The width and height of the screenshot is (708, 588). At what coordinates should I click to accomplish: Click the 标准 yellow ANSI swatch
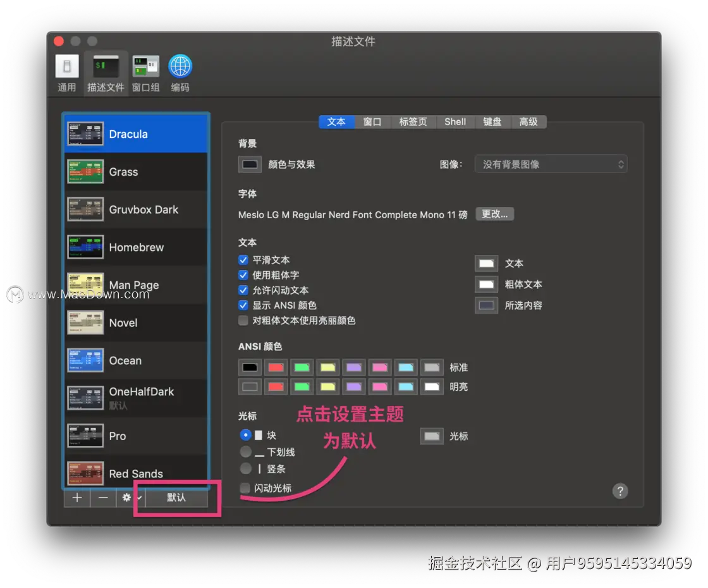click(x=328, y=367)
